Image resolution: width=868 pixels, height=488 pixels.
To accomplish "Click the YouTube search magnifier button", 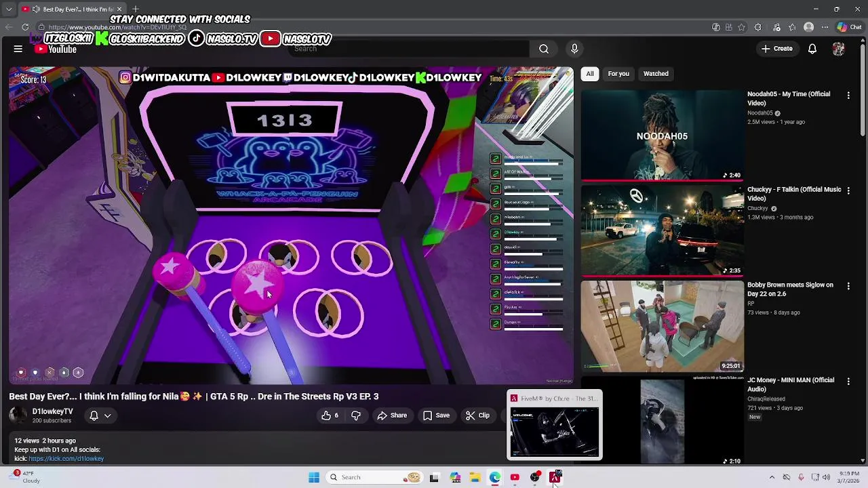I will pos(544,49).
